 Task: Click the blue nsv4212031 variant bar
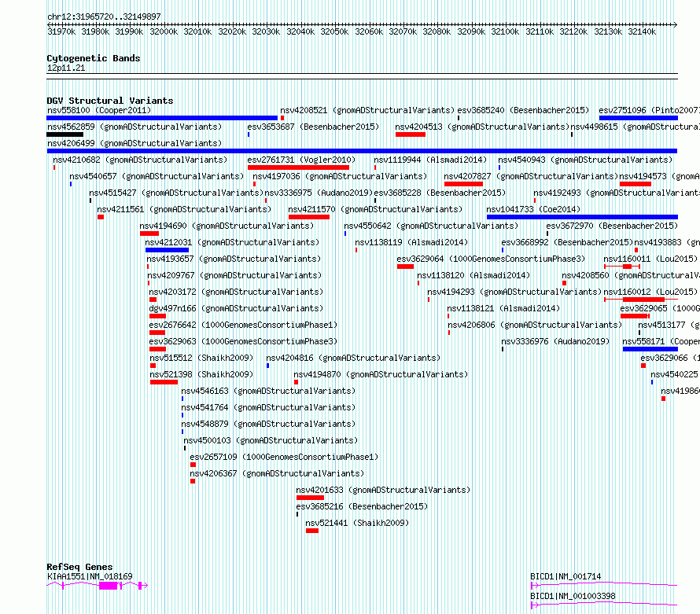coord(167,250)
